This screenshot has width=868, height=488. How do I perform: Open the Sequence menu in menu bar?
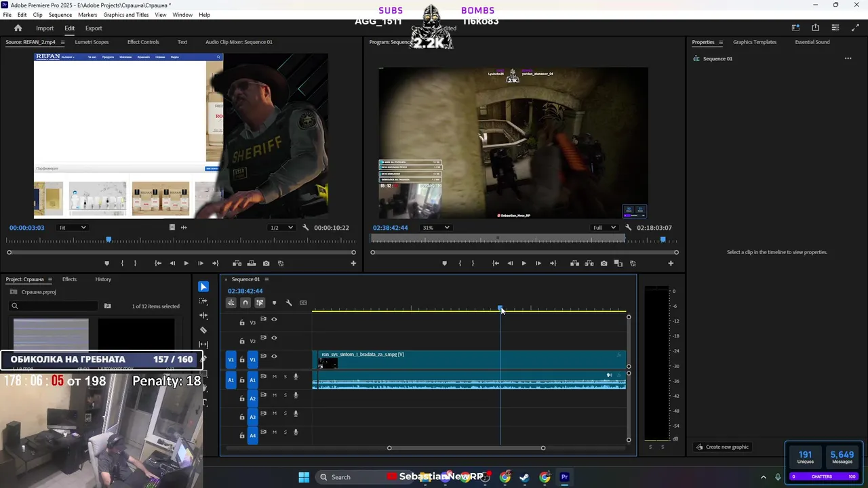(60, 15)
